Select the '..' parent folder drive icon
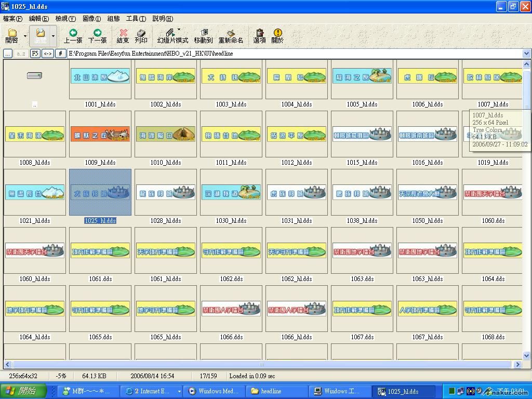The image size is (532, 399). coord(35,76)
